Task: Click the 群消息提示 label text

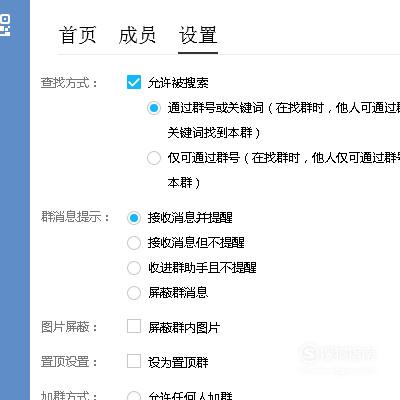Action: (75, 217)
